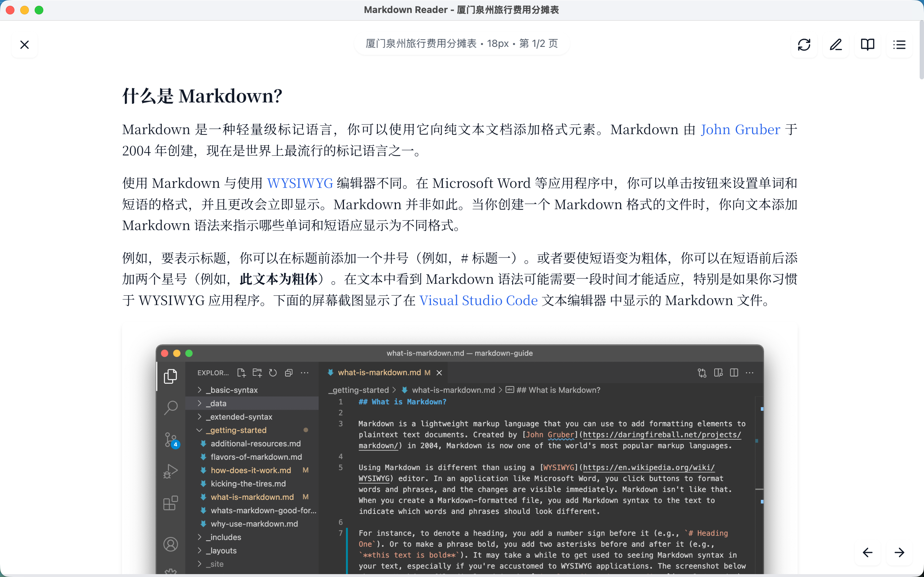Click the New File icon in Explorer header
This screenshot has height=577, width=924.
point(241,373)
